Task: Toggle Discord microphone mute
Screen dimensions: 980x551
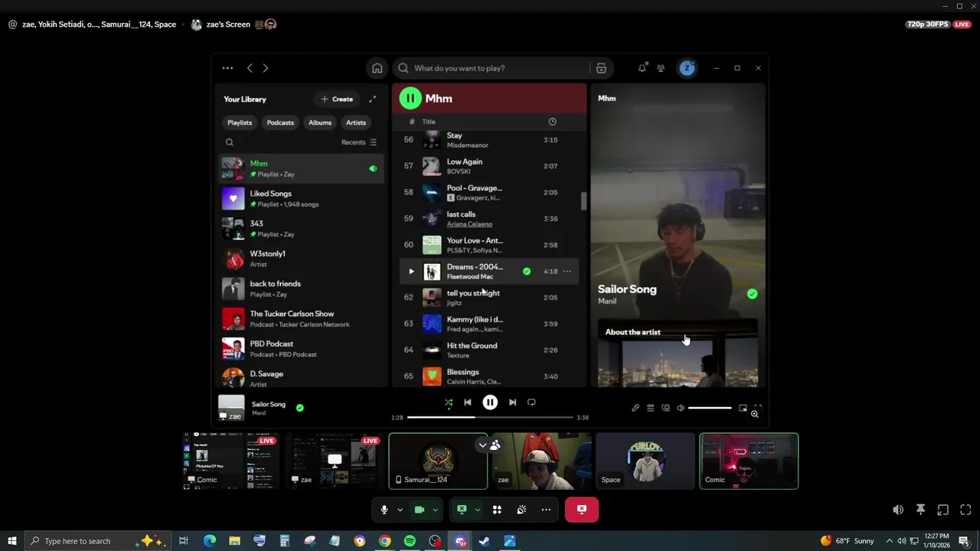Action: coord(384,510)
